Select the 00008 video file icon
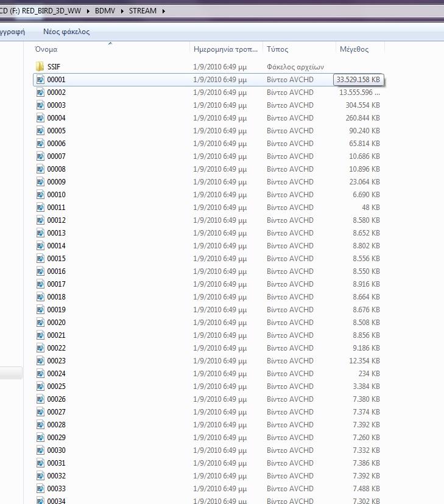Image resolution: width=444 pixels, height=504 pixels. click(x=40, y=169)
